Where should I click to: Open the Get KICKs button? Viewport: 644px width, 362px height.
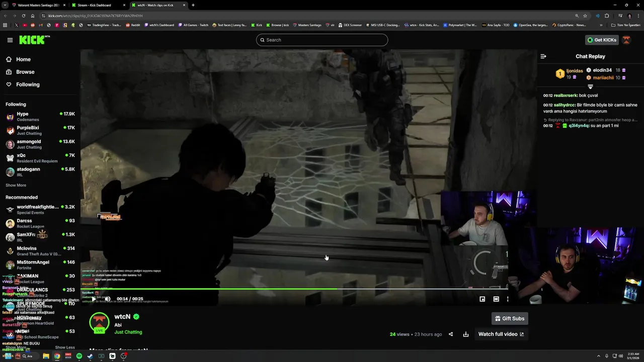point(602,40)
